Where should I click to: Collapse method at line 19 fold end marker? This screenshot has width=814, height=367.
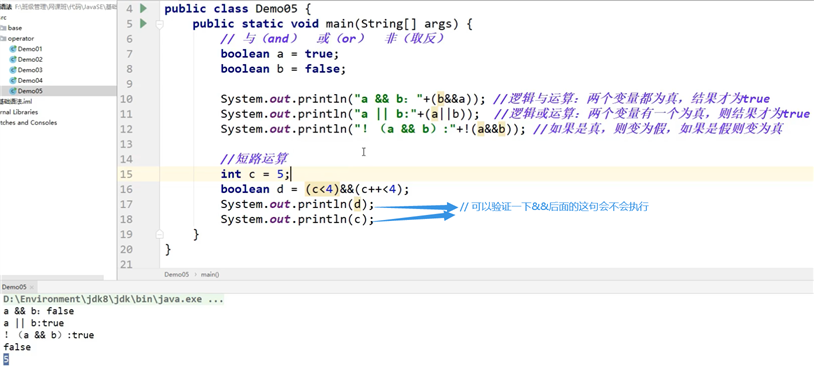[x=159, y=234]
